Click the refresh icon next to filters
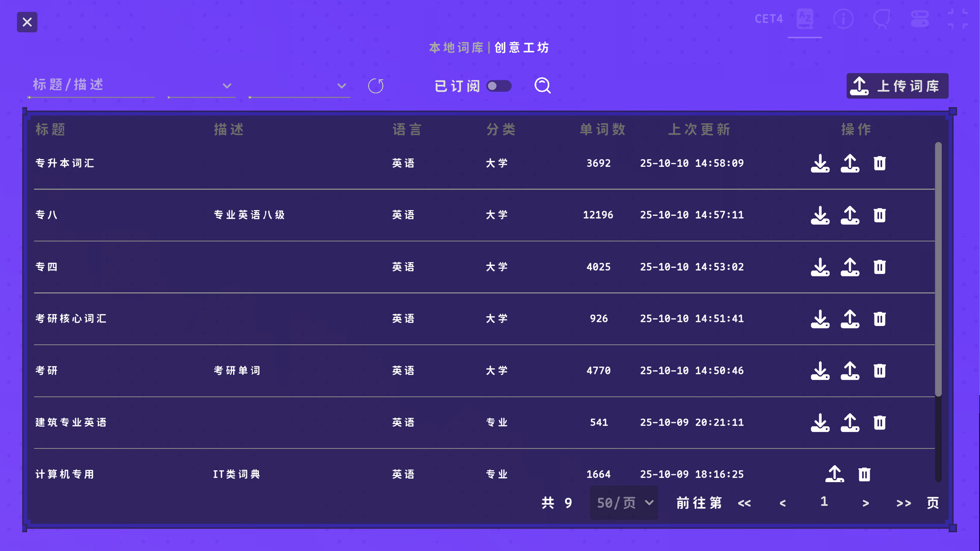Screen dimensions: 980x551 [377, 86]
